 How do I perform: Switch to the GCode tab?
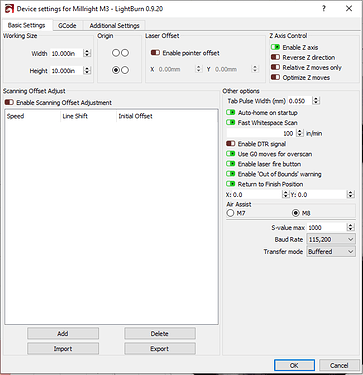[67, 26]
